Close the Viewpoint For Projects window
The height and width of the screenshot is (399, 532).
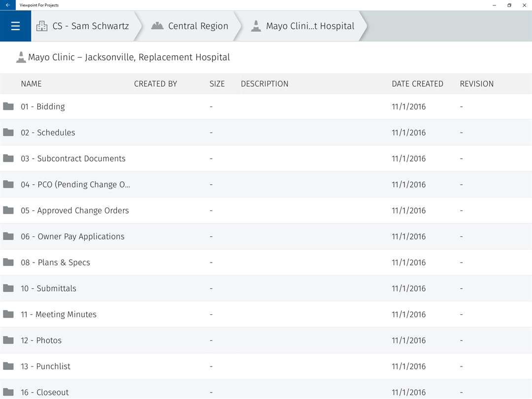[524, 5]
